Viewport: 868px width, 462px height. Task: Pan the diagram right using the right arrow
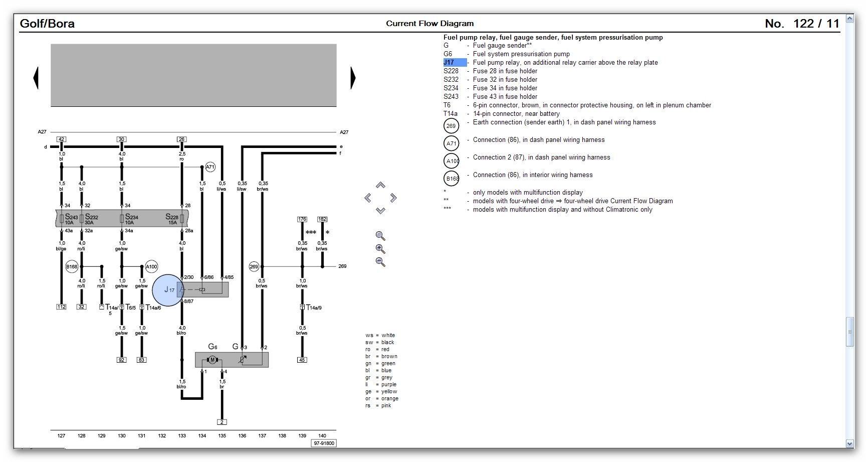pyautogui.click(x=393, y=198)
